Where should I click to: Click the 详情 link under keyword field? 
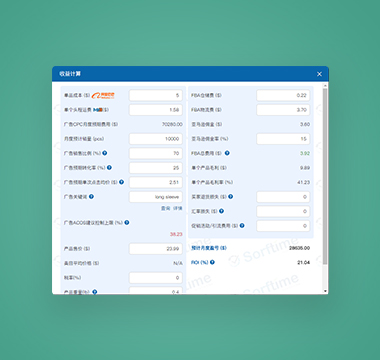(178, 208)
